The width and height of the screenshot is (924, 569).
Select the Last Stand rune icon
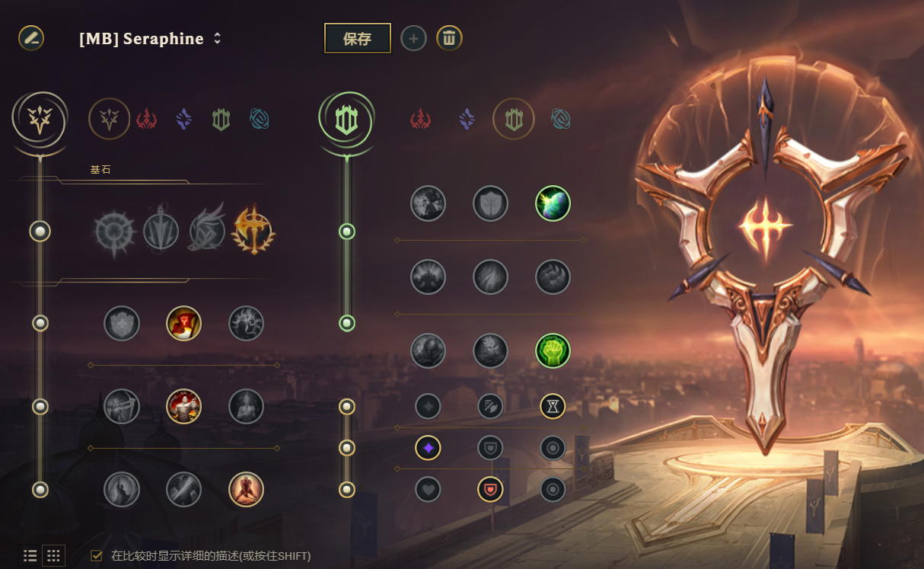pos(246,489)
